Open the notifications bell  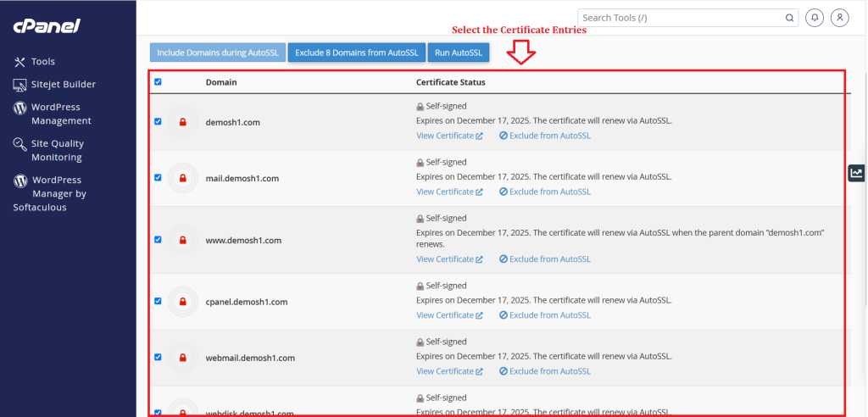click(x=815, y=18)
